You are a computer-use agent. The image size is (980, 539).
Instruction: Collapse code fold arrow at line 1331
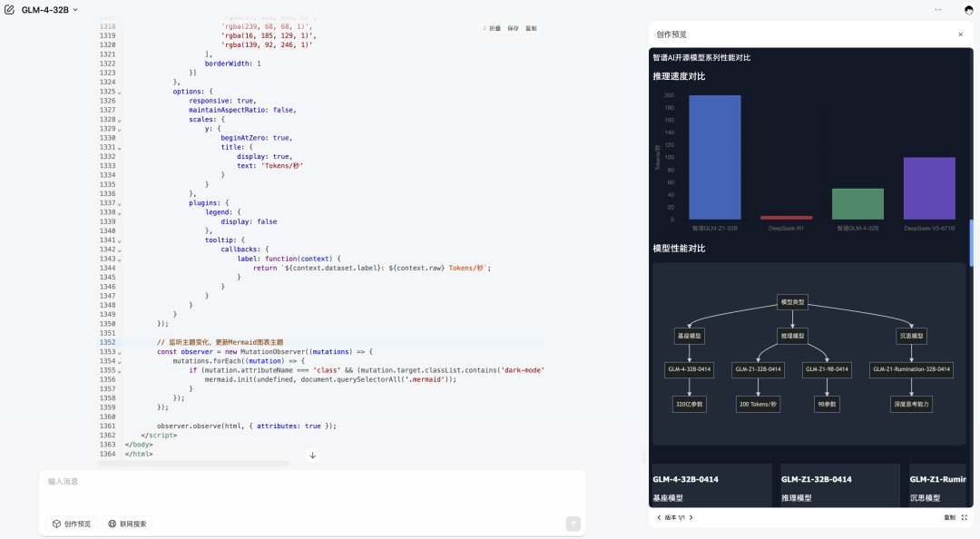(120, 148)
